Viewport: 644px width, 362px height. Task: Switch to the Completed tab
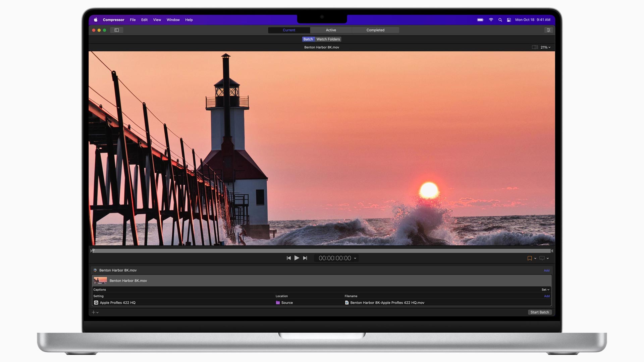pyautogui.click(x=375, y=30)
